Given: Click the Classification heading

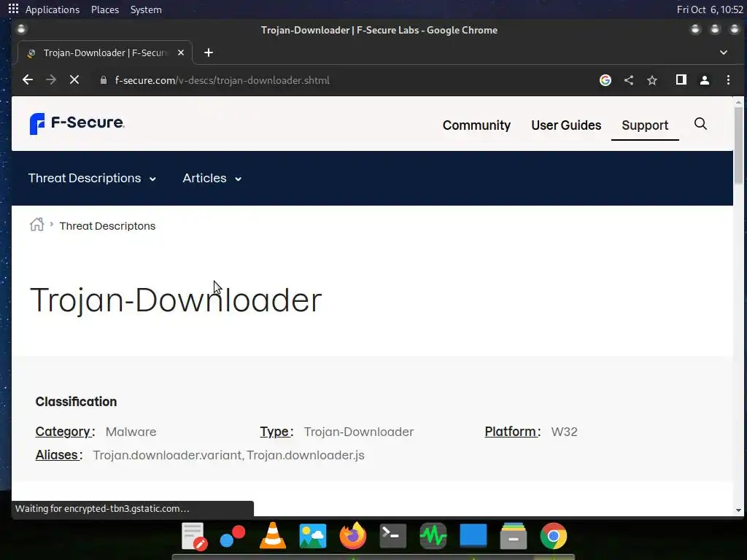Looking at the screenshot, I should [76, 402].
